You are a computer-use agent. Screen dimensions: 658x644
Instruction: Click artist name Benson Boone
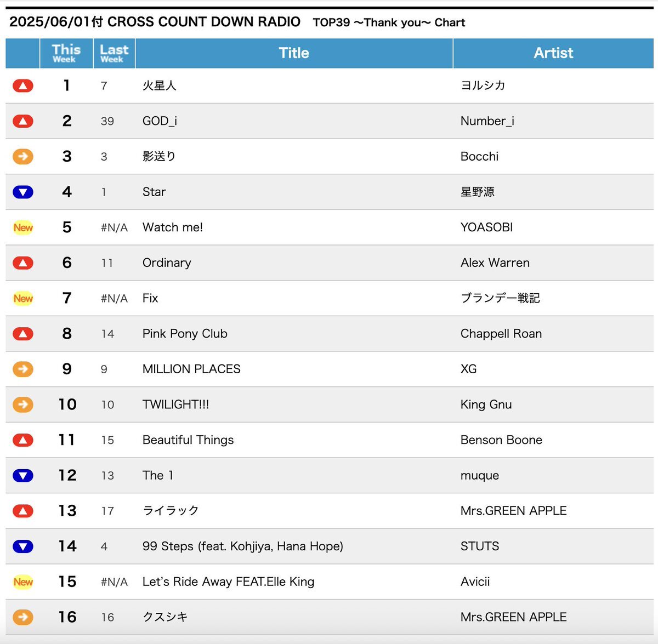tap(501, 440)
